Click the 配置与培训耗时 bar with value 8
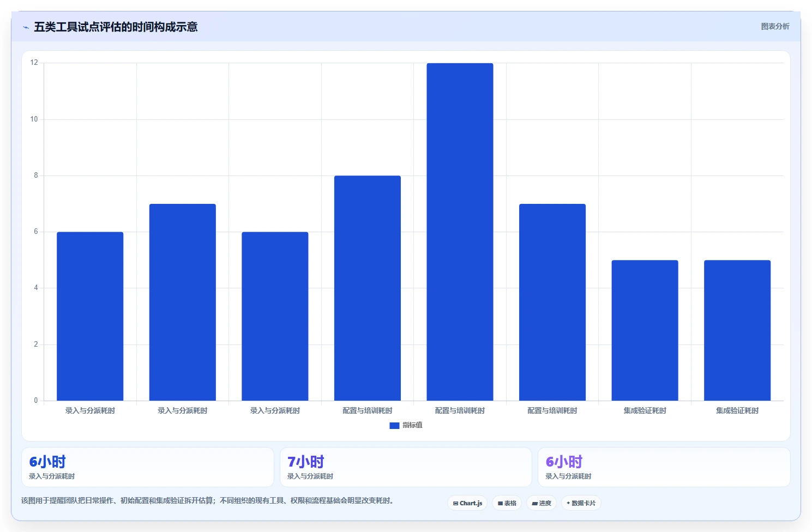Viewport: 812px width, 532px height. click(368, 288)
